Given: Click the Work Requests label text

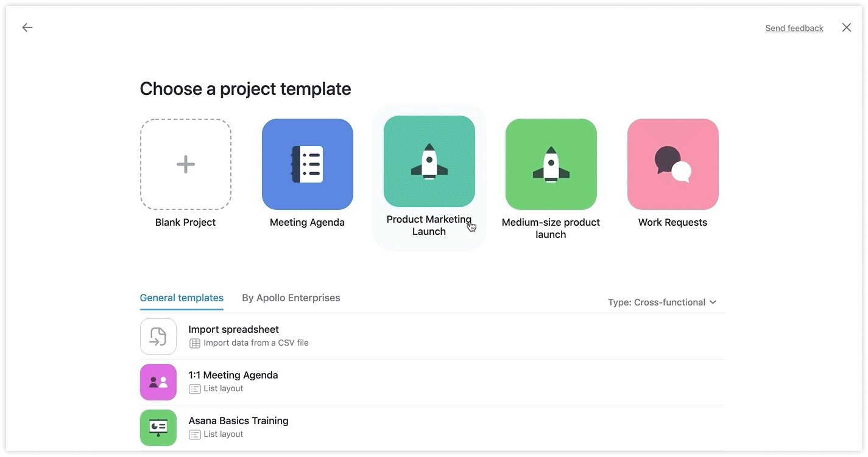Looking at the screenshot, I should [673, 223].
